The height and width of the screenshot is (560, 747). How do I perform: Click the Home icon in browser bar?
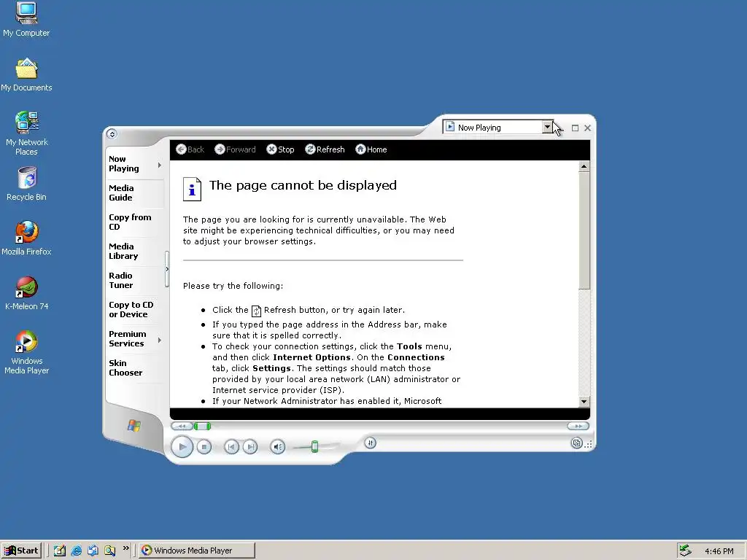pyautogui.click(x=360, y=149)
